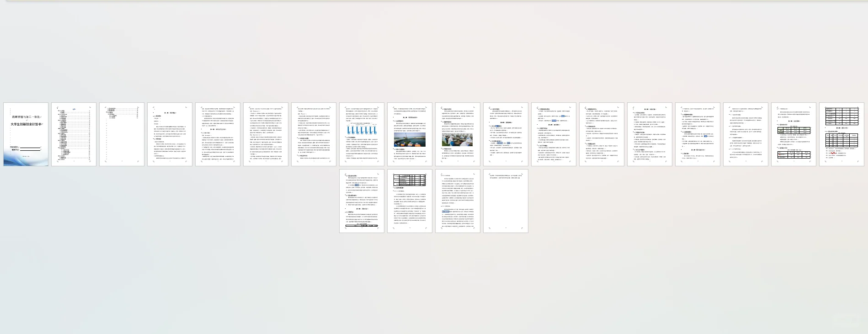868x334 pixels.
Task: Click the lower table on page 18
Action: click(842, 140)
